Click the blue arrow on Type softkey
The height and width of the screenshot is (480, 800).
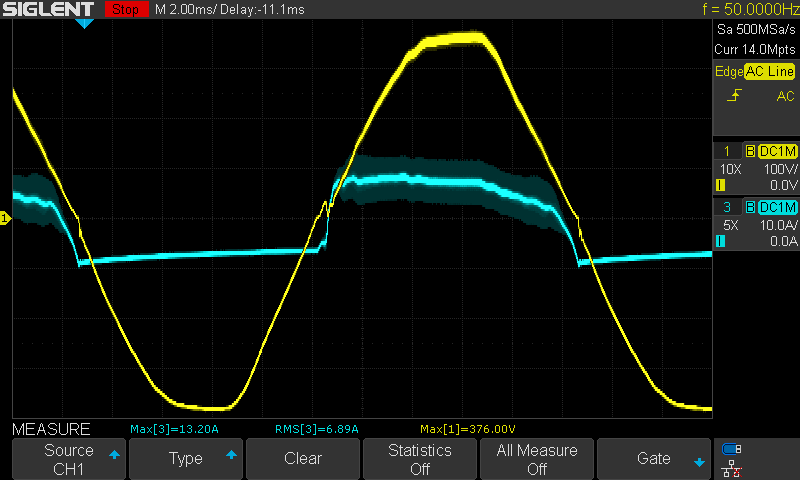click(231, 454)
